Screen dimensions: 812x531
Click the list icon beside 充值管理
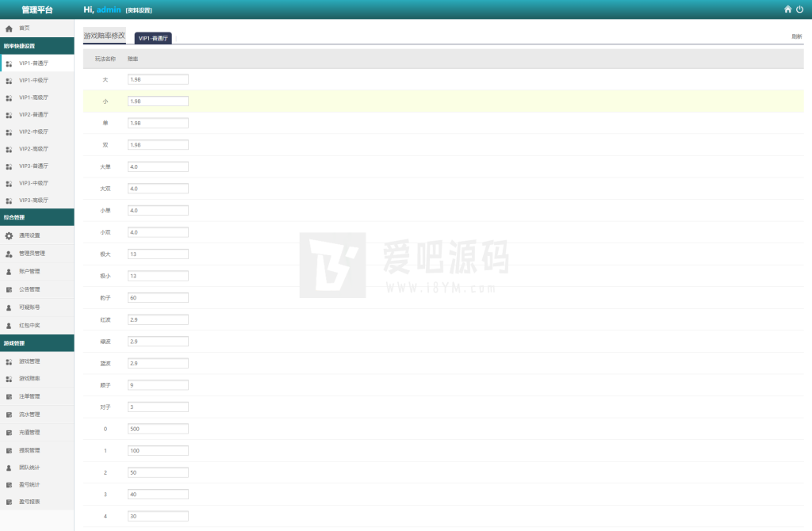click(x=9, y=433)
